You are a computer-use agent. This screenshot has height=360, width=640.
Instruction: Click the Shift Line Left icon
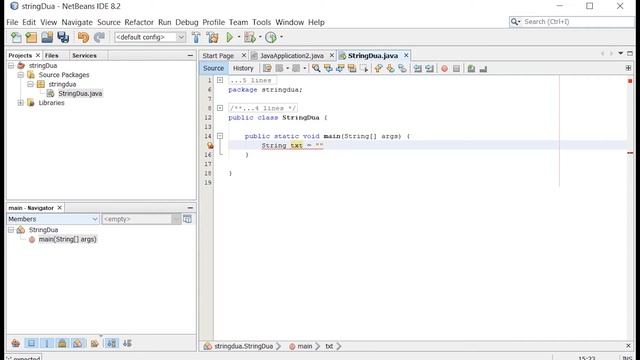(x=417, y=69)
